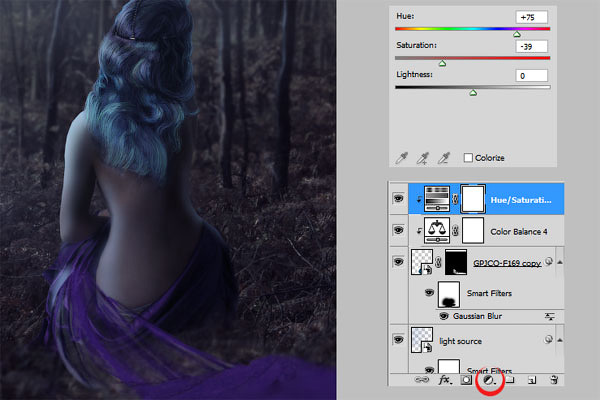Click the clipping arrow on Hue/Saturation layer
Image resolution: width=600 pixels, height=400 pixels.
pos(419,199)
